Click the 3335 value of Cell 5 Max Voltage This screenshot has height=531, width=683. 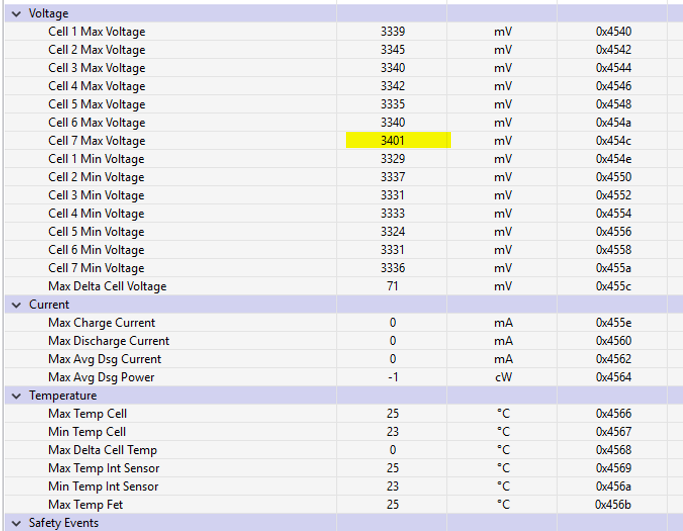coord(392,104)
